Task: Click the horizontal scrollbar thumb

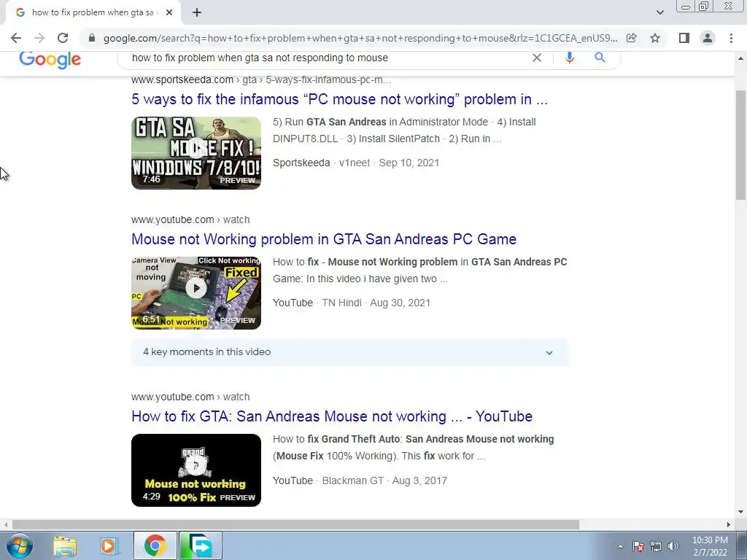Action: click(295, 524)
